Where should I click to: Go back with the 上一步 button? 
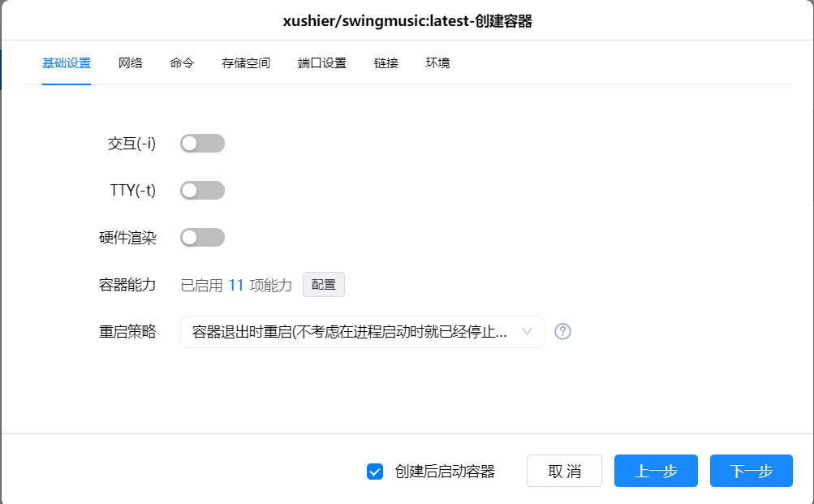click(x=656, y=471)
